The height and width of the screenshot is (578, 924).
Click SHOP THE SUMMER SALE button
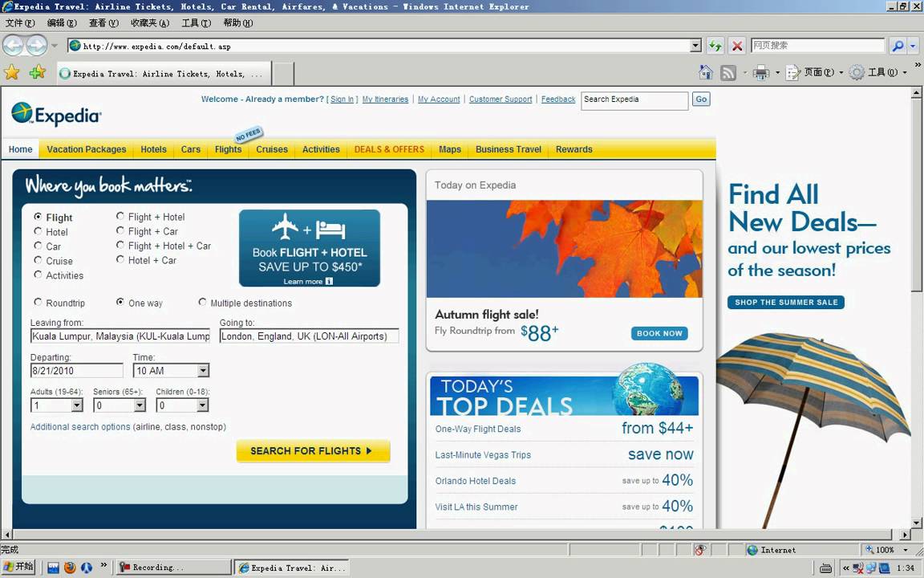(786, 302)
